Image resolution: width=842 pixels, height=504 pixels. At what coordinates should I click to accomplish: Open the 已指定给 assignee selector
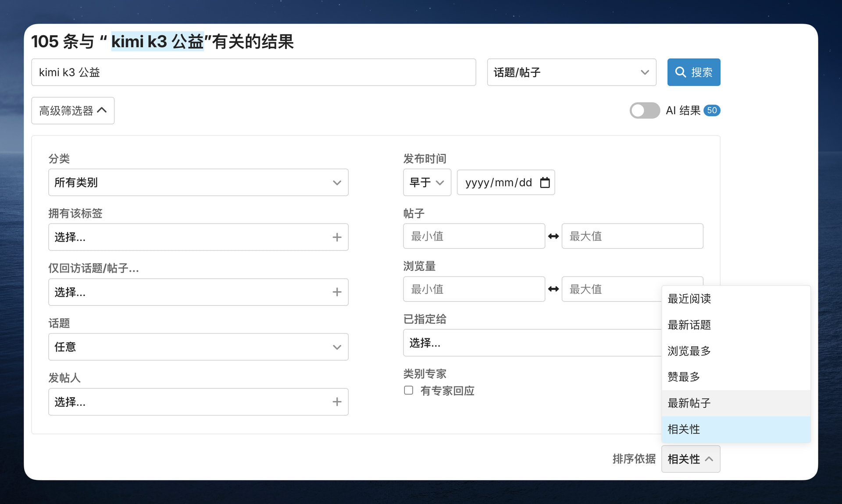point(532,343)
